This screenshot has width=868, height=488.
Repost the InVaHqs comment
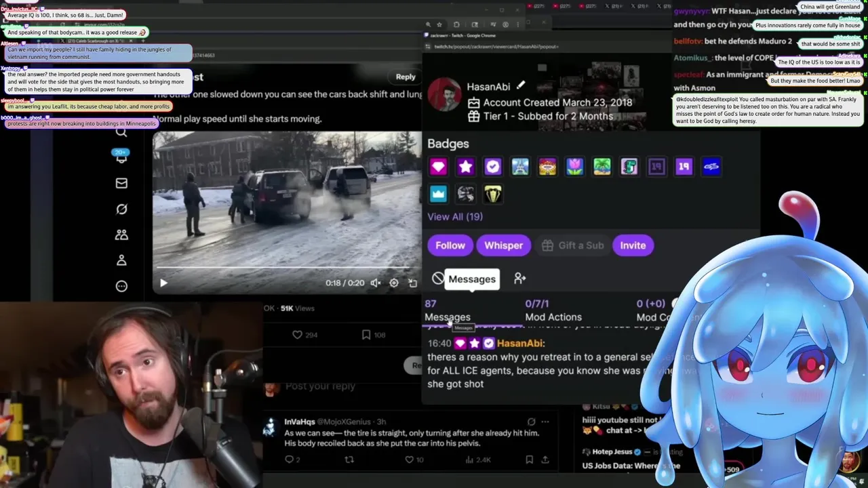(349, 460)
